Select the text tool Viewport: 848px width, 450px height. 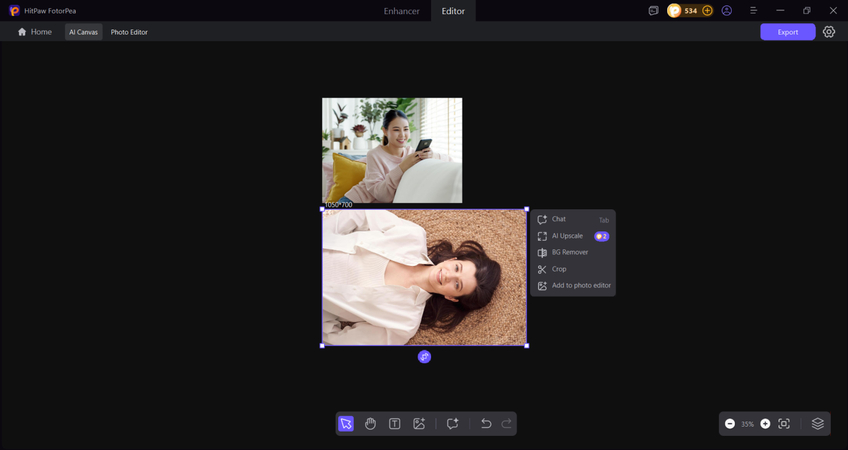[395, 424]
